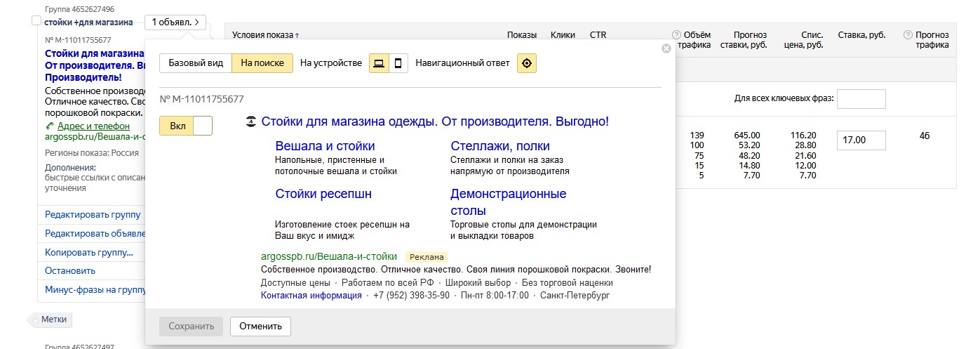The image size is (980, 349).
Task: Toggle navigational answer target icon
Action: (527, 63)
